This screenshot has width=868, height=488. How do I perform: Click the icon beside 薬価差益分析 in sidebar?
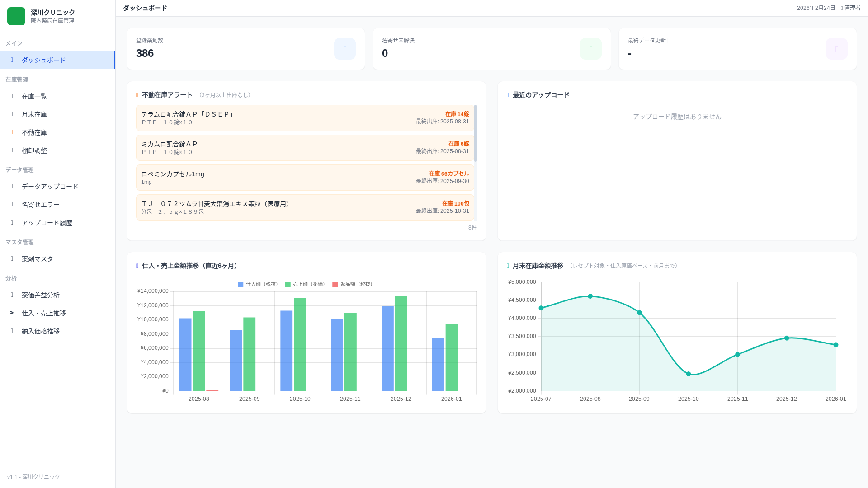pyautogui.click(x=12, y=295)
